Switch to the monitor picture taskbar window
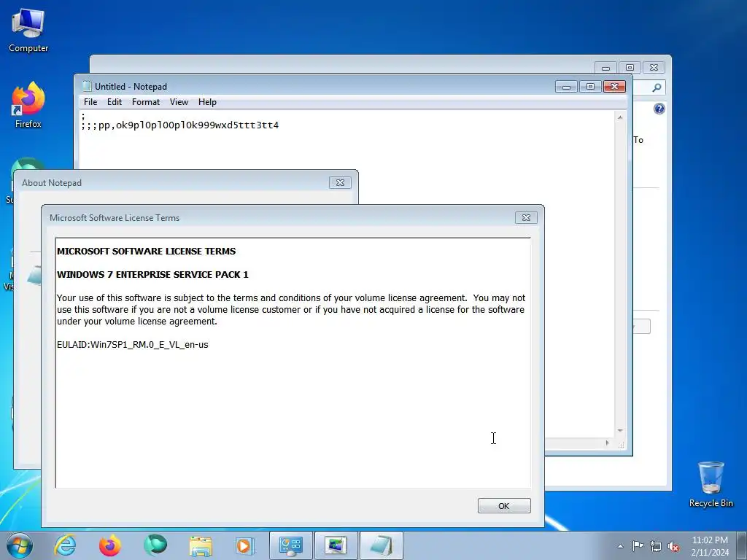The height and width of the screenshot is (560, 747). pyautogui.click(x=336, y=545)
